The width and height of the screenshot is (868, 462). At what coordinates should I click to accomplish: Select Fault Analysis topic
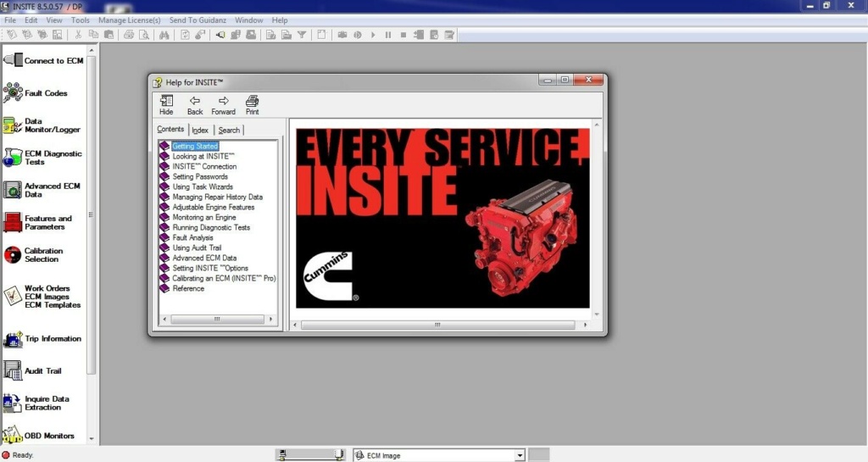point(192,237)
